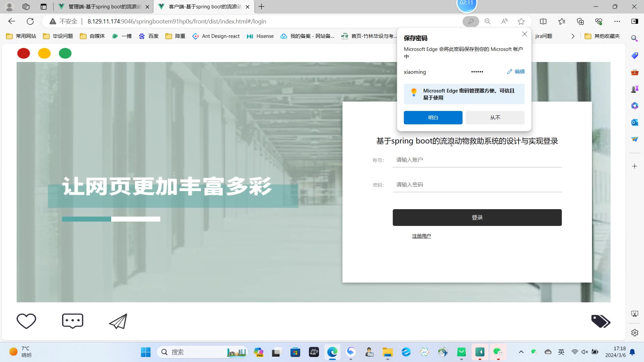Screen dimensions: 644x362
Task: Click the read aloud icon
Action: pos(504,21)
